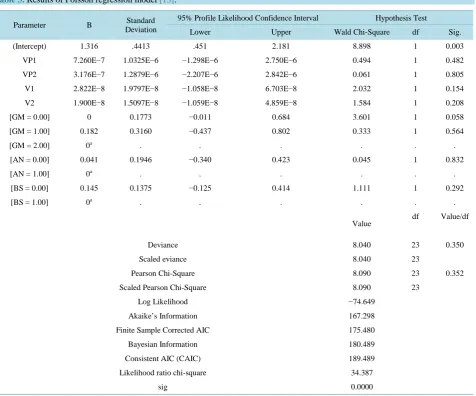Select the value '1.0325E−6'
476x396 pixels.
tap(141, 60)
